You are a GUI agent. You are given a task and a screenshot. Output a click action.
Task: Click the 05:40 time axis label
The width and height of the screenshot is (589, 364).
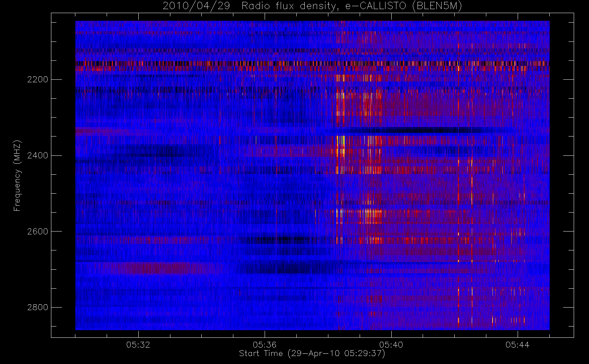[391, 345]
